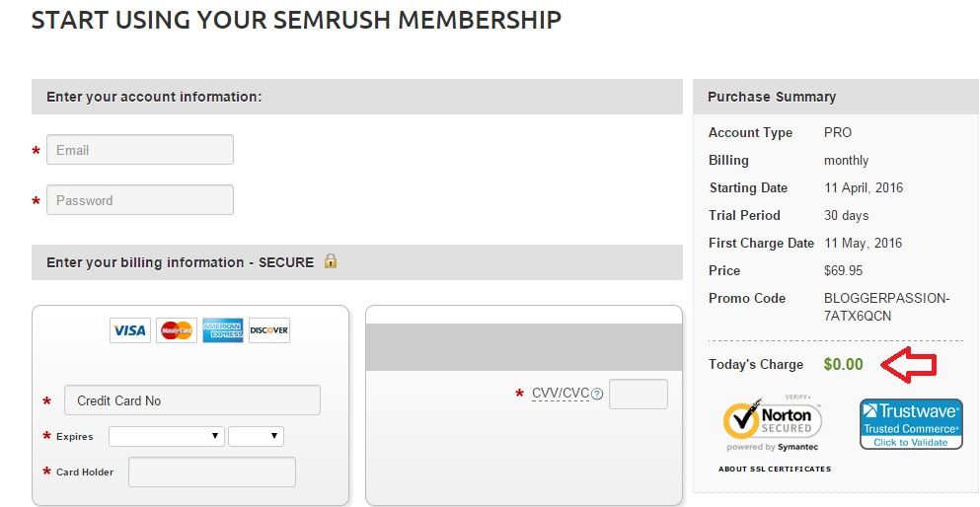
Task: Click the Trustwave Trusted Commerce badge
Action: 910,424
